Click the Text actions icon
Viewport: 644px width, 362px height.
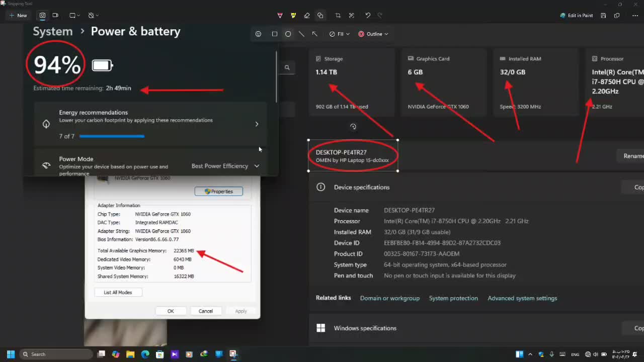351,16
